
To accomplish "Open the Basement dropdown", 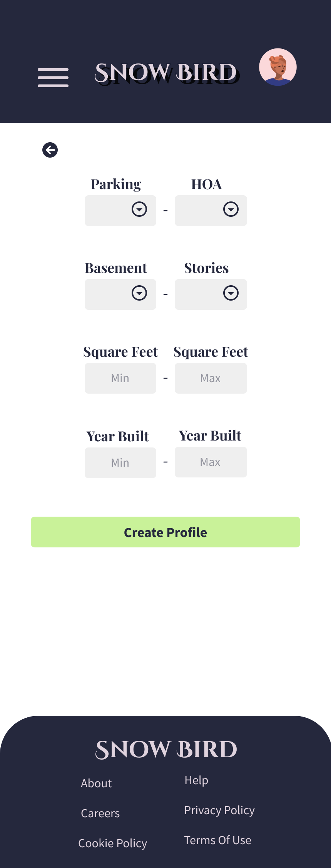I will click(x=120, y=294).
